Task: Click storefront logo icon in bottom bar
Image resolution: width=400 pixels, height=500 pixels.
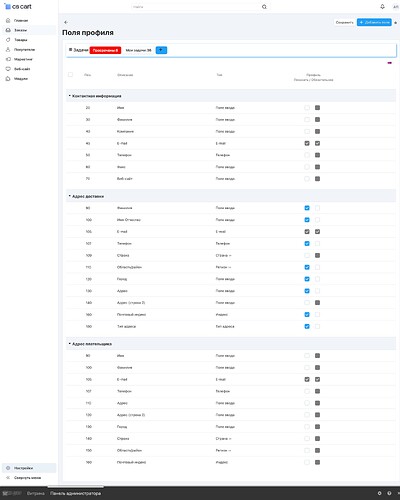Action: [12, 493]
